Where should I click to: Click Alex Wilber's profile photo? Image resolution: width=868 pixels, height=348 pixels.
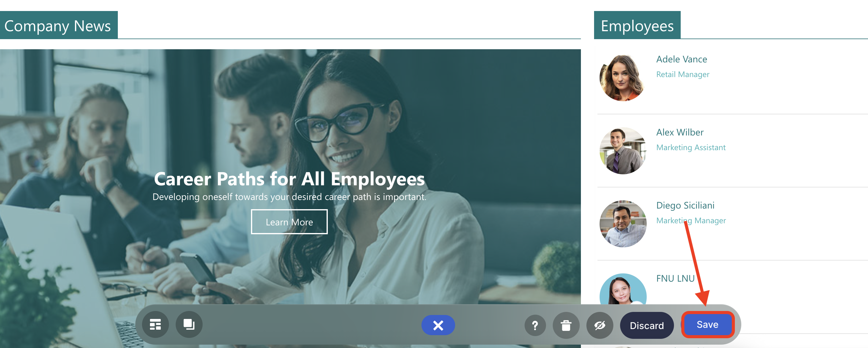[x=623, y=151]
